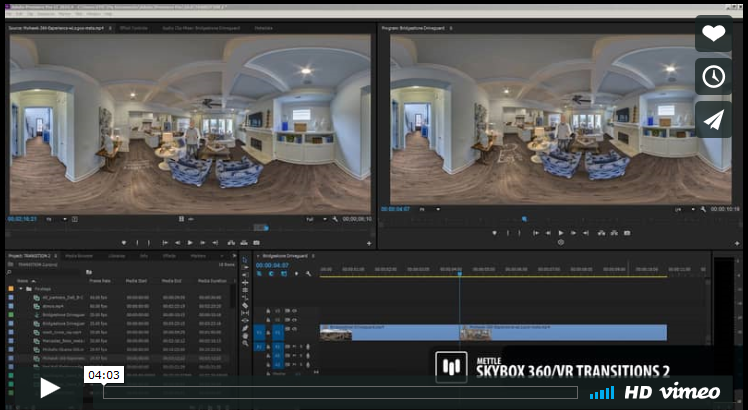The width and height of the screenshot is (748, 410).
Task: Toggle the V1 source patch button
Action: pyautogui.click(x=259, y=332)
